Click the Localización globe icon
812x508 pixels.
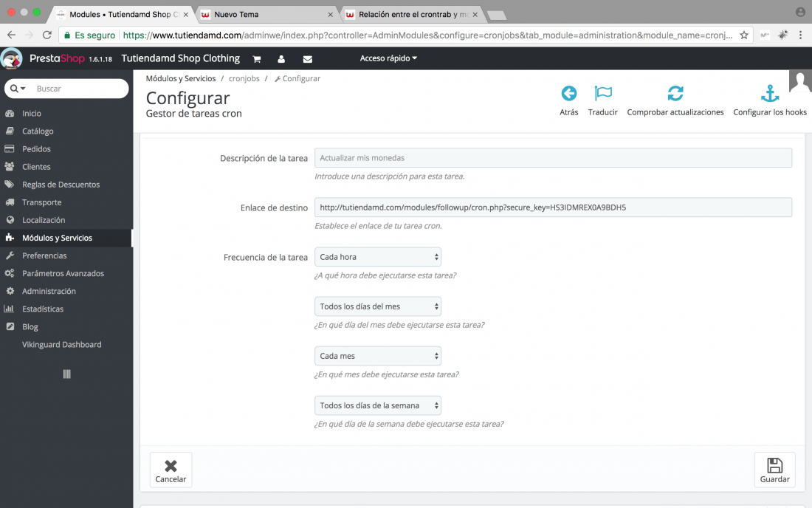(10, 220)
